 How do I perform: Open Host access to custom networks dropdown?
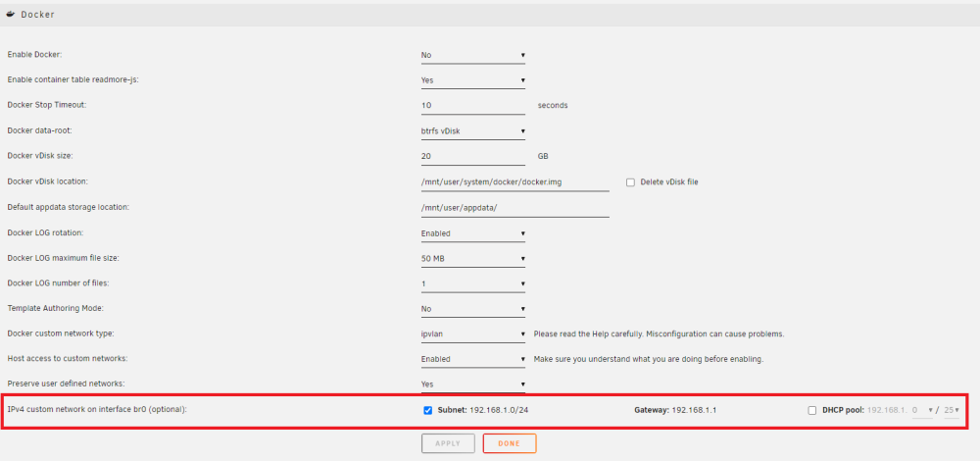pos(473,359)
